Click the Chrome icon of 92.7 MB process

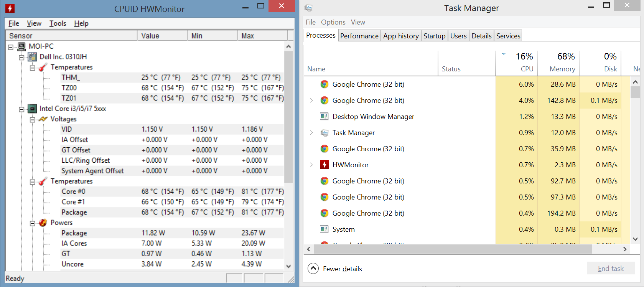[x=324, y=181]
